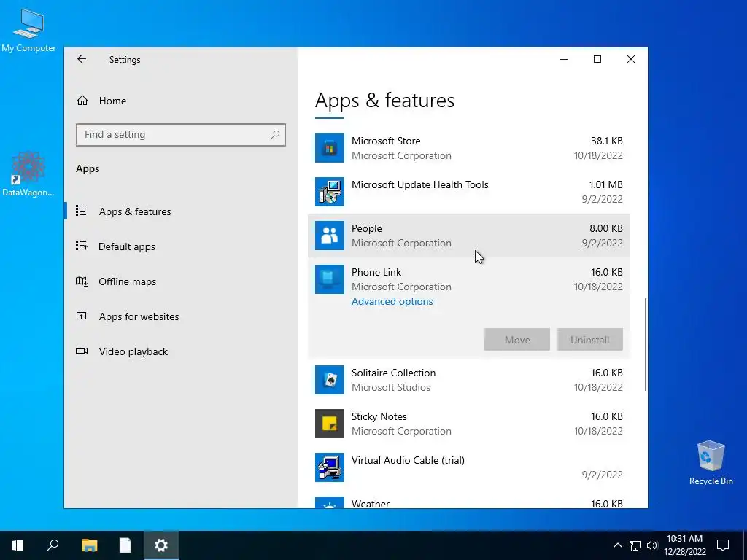The width and height of the screenshot is (747, 560).
Task: Click the Sticky Notes app icon
Action: [x=329, y=424]
